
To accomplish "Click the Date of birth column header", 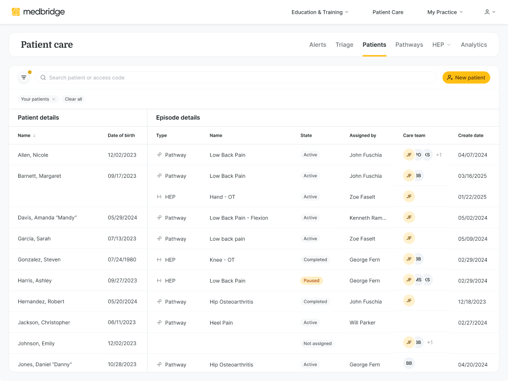I will click(x=121, y=135).
